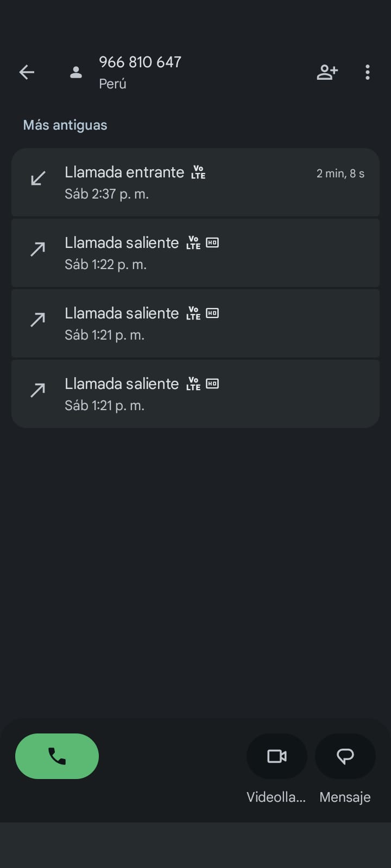The height and width of the screenshot is (868, 391).
Task: Tap outgoing arrow of 1:22 p. m. call
Action: click(x=38, y=249)
